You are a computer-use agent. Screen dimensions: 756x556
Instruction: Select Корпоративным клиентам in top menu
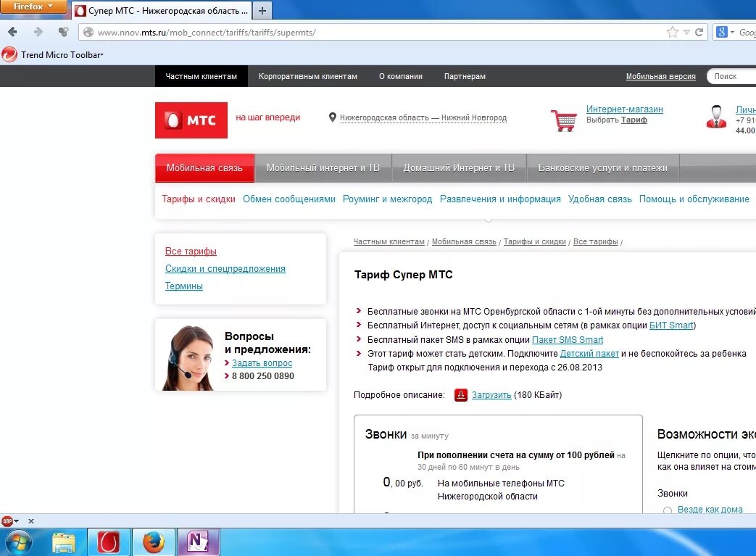[x=307, y=76]
